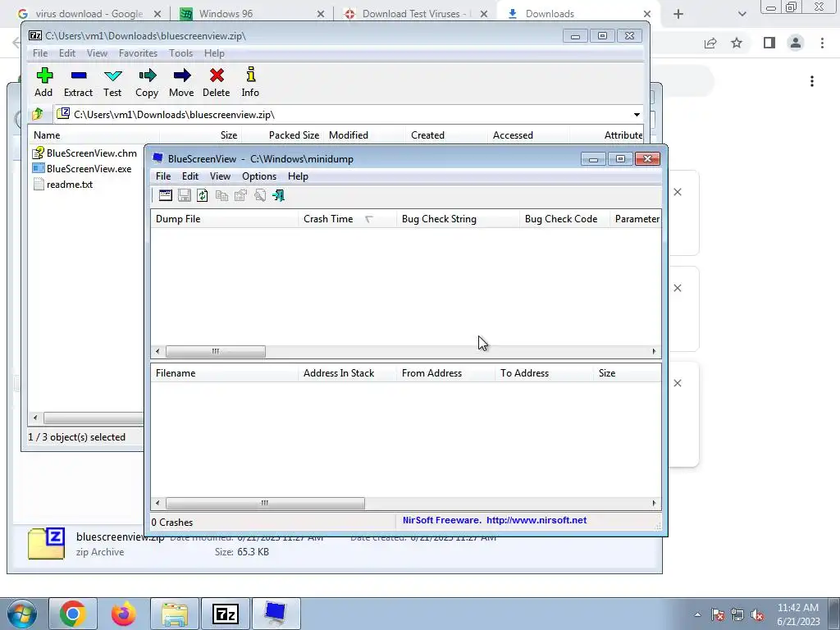Viewport: 840px width, 630px height.
Task: Switch to Download Test Viruses tab
Action: (415, 14)
